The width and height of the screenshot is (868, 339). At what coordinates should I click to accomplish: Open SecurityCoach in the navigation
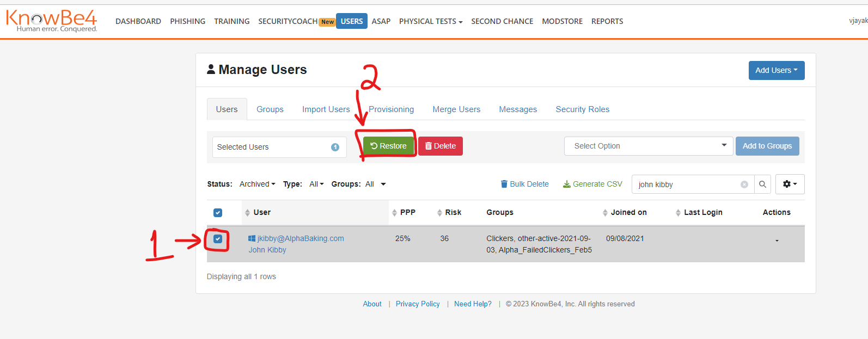(288, 21)
